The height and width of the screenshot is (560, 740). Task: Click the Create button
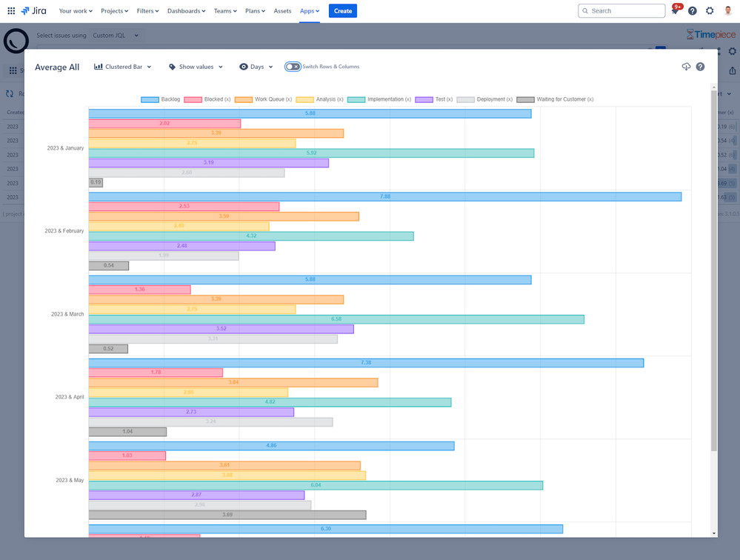[343, 11]
